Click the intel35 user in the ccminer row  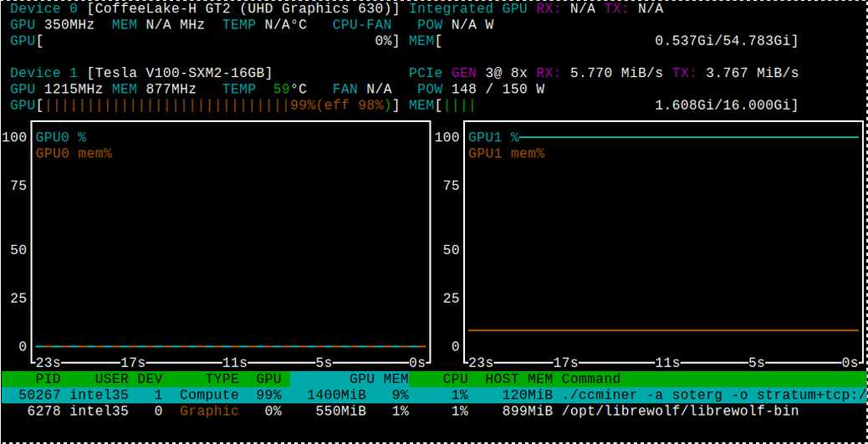point(99,396)
